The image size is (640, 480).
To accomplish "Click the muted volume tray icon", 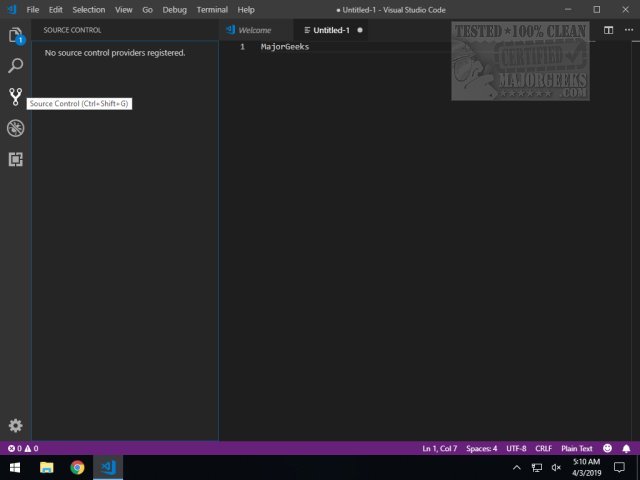I will [x=556, y=468].
